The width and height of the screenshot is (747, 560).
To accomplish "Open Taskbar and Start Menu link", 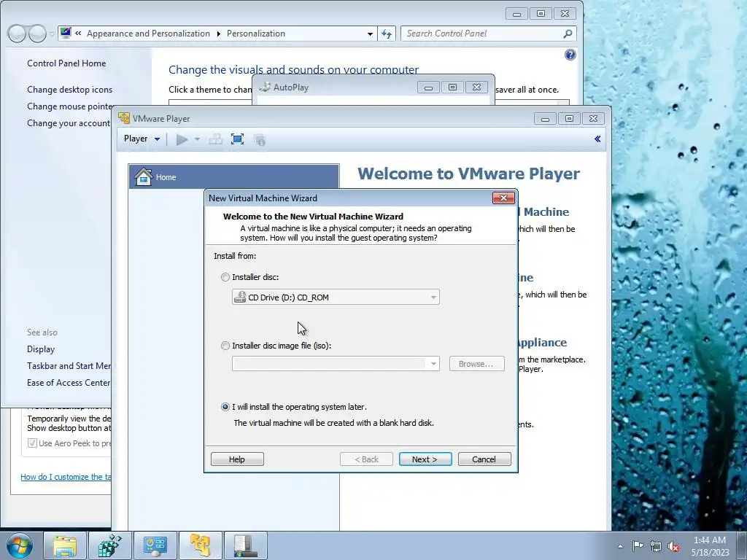I will (x=69, y=366).
